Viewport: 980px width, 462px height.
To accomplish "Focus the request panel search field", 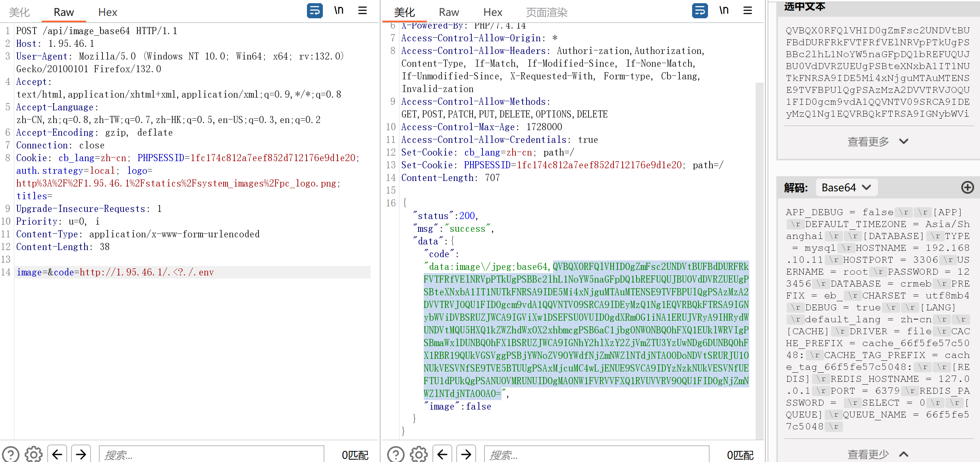I will 211,455.
